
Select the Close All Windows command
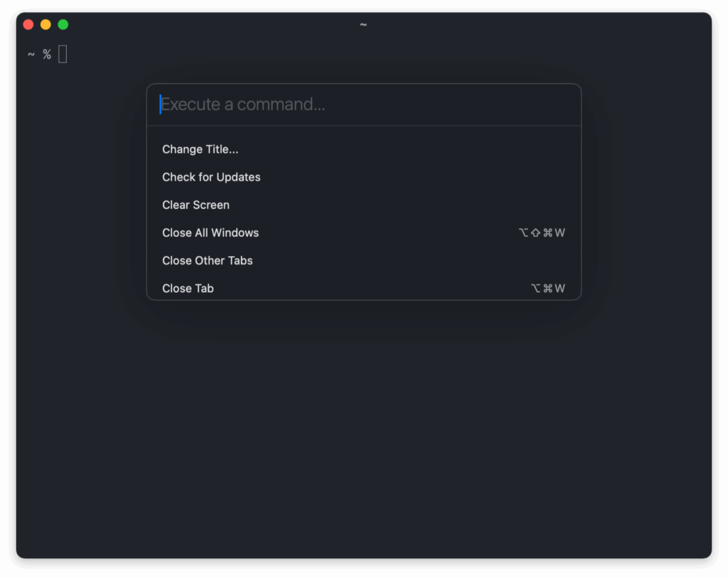pyautogui.click(x=210, y=232)
